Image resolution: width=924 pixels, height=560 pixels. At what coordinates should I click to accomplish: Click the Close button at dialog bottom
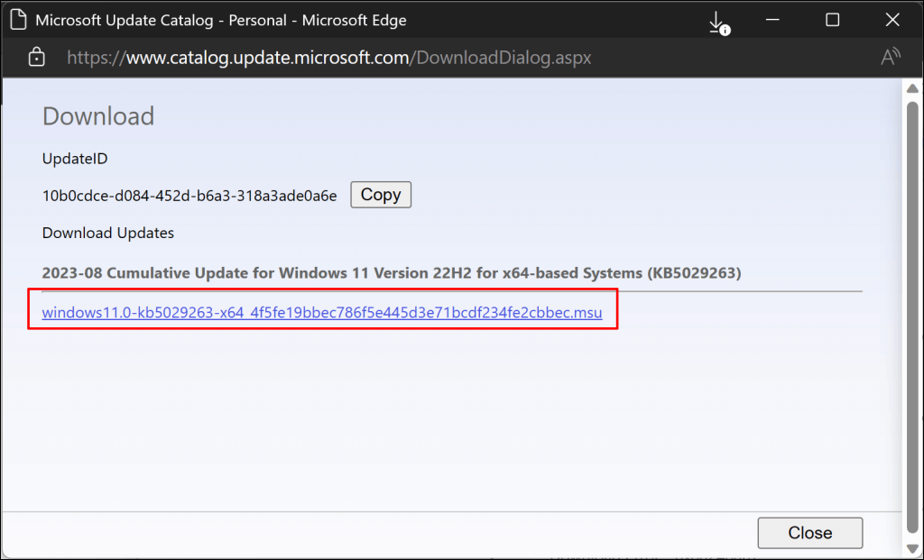coord(809,533)
